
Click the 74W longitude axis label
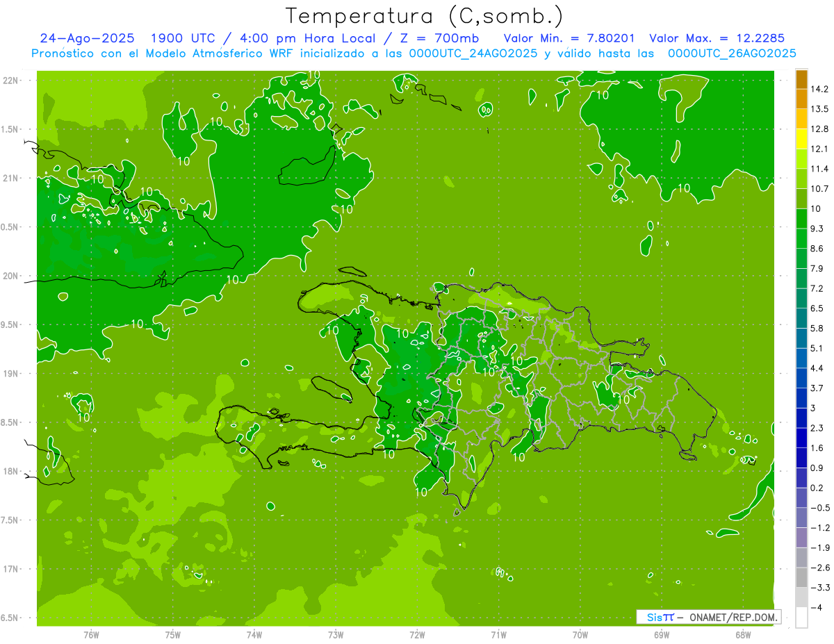point(254,635)
